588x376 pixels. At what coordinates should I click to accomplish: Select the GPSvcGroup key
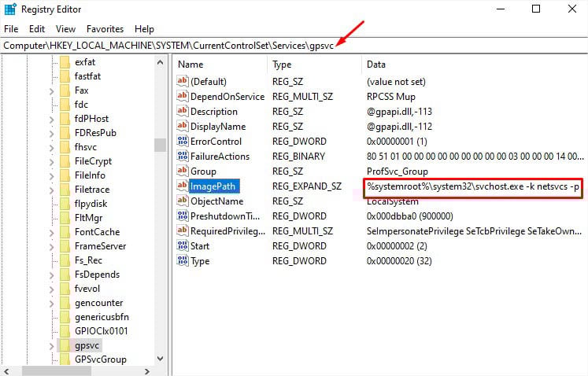click(101, 359)
